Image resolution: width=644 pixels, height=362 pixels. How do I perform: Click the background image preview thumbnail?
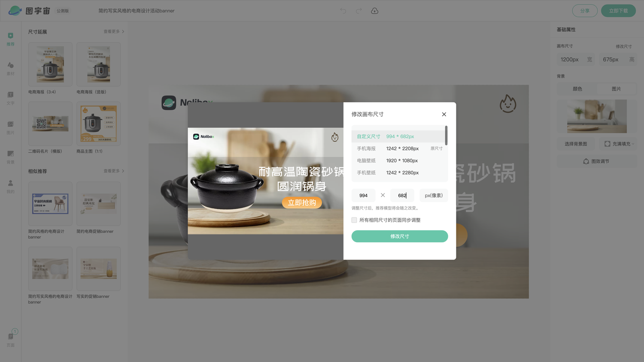(597, 116)
